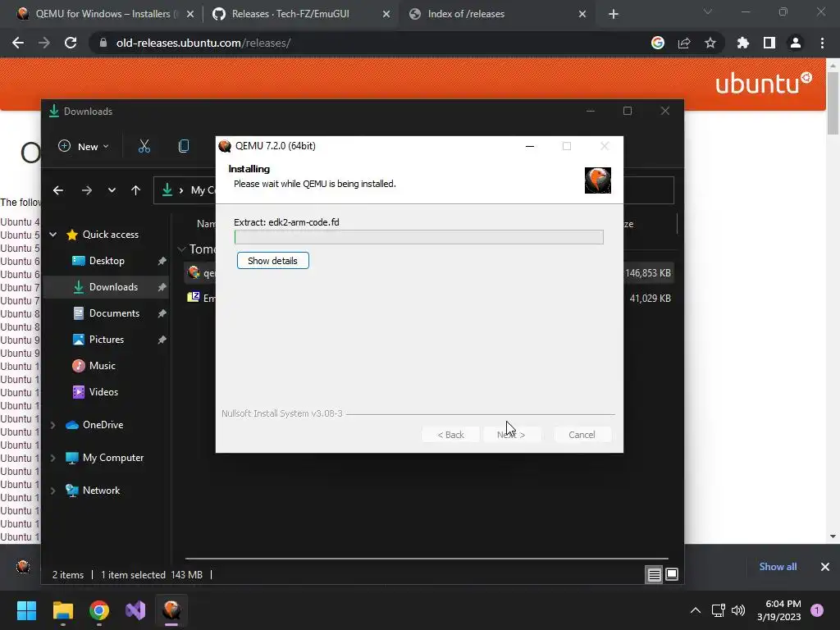This screenshot has width=840, height=630.
Task: Switch to Index of /releases tab
Action: click(x=466, y=14)
